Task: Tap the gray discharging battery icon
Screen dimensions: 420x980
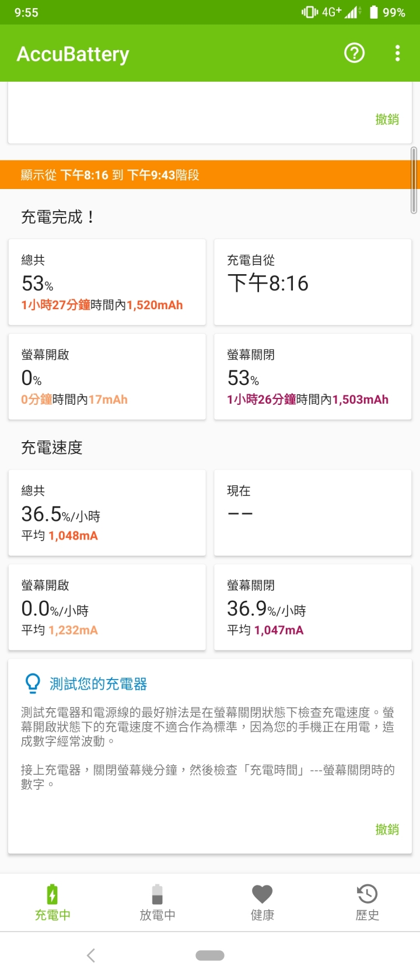Action: click(x=157, y=894)
